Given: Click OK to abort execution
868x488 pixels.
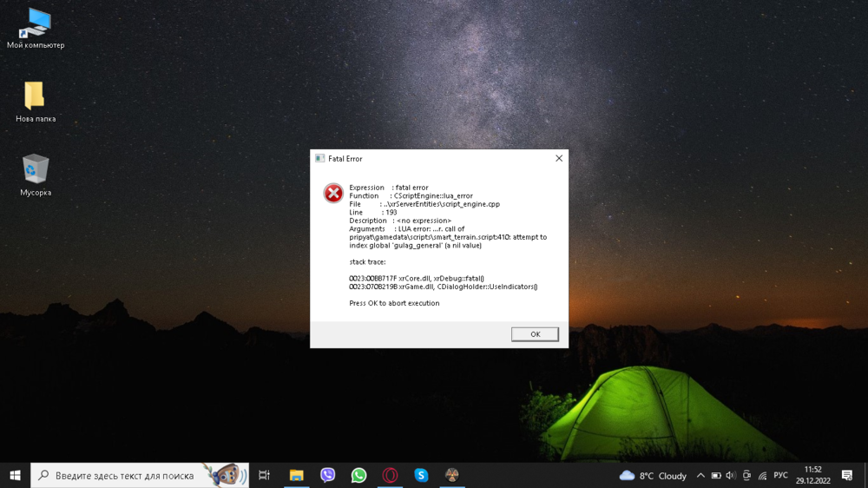Looking at the screenshot, I should [535, 334].
